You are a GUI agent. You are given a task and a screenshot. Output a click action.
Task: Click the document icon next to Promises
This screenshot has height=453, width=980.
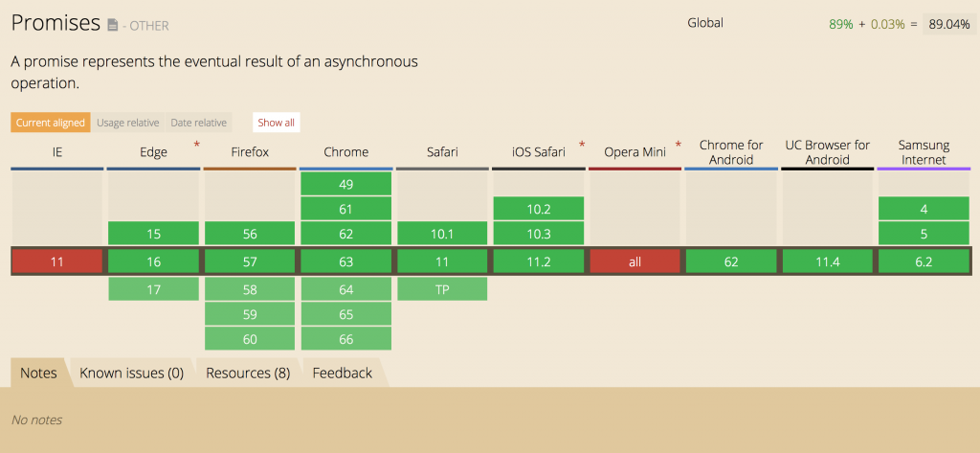[112, 25]
